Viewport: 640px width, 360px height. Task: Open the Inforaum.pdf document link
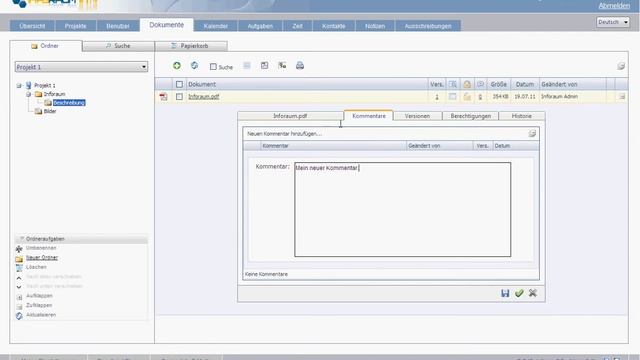click(x=204, y=97)
